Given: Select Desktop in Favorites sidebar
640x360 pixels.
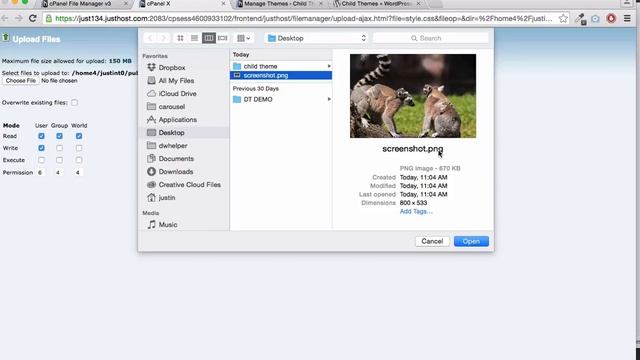Looking at the screenshot, I should click(x=171, y=133).
